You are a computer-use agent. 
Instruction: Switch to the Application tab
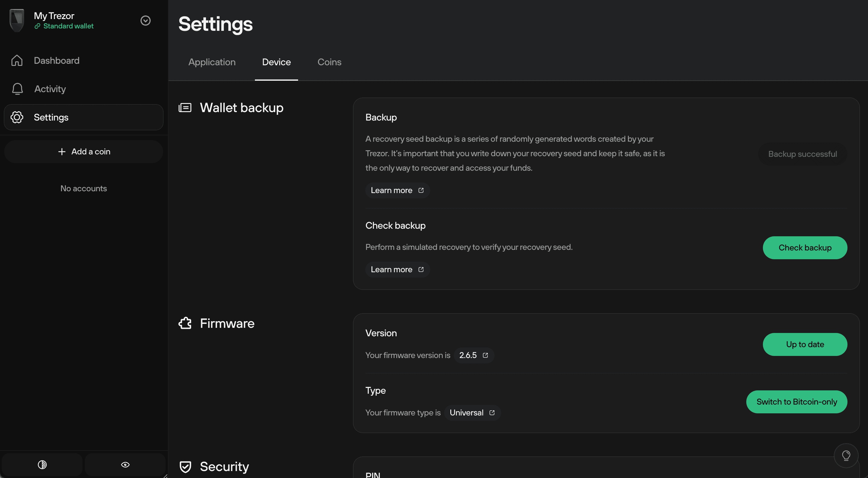212,62
